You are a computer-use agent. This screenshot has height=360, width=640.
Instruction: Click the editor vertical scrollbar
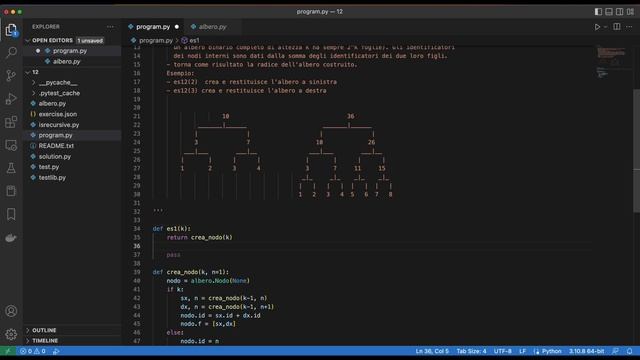click(x=636, y=150)
